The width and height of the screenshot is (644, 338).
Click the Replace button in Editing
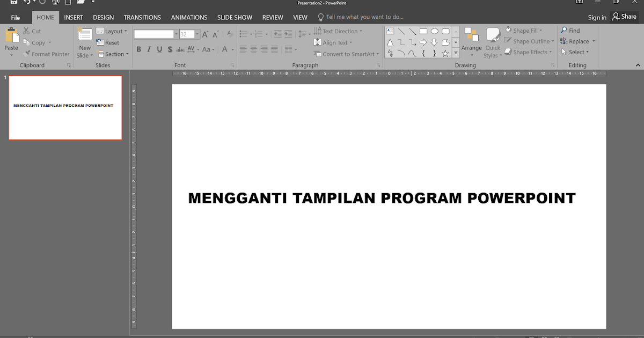click(x=578, y=41)
